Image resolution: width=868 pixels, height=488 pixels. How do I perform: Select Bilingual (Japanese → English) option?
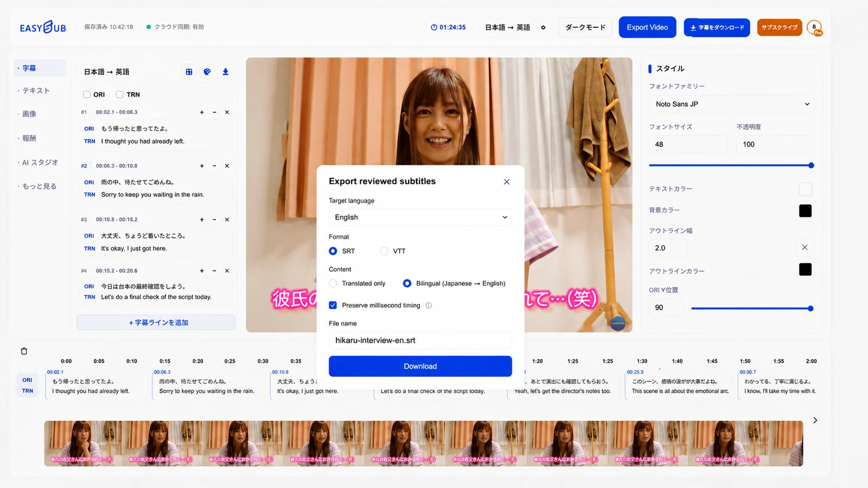(407, 284)
